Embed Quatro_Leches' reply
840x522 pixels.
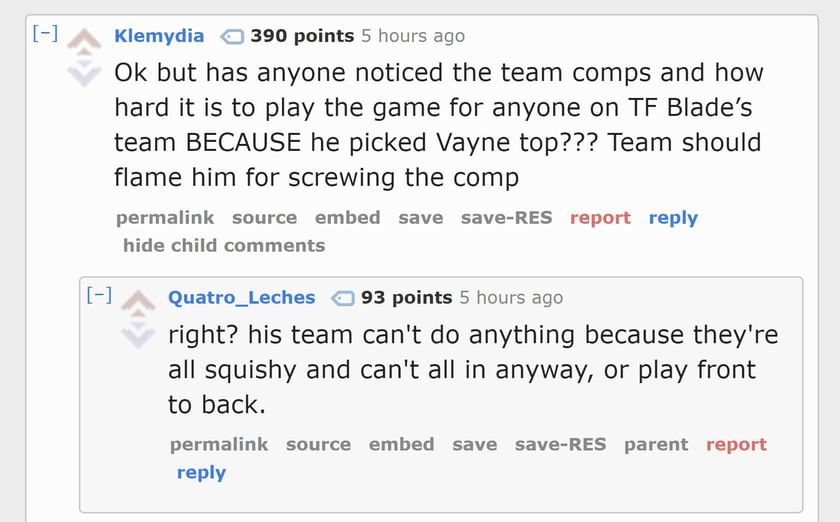[x=401, y=445]
